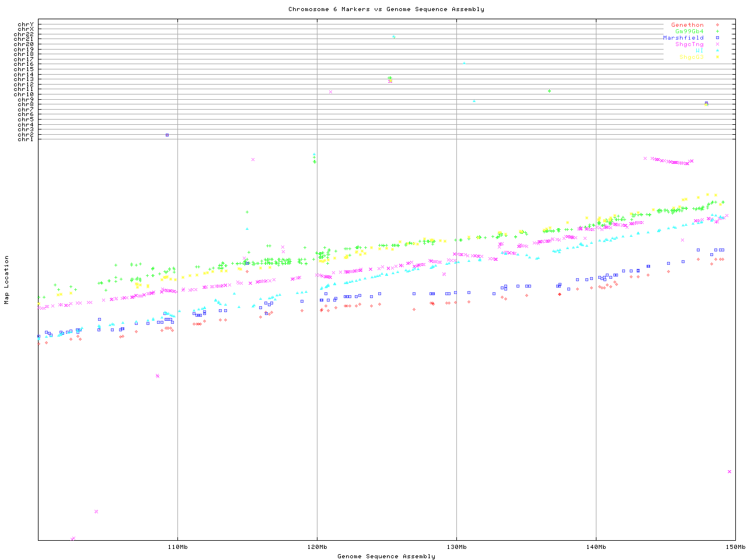747x560 pixels.
Task: Click the 110Mb x-axis tick label
Action: click(x=177, y=547)
